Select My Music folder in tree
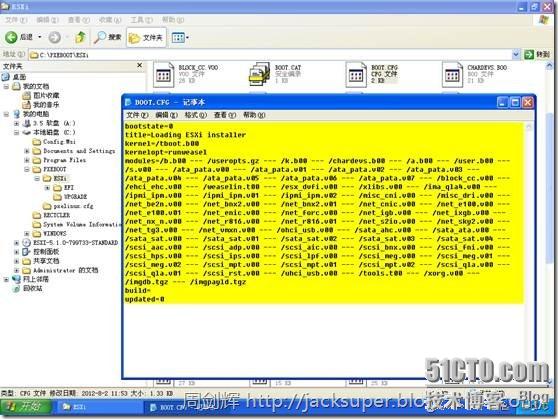Image resolution: width=558 pixels, height=419 pixels. 46,105
